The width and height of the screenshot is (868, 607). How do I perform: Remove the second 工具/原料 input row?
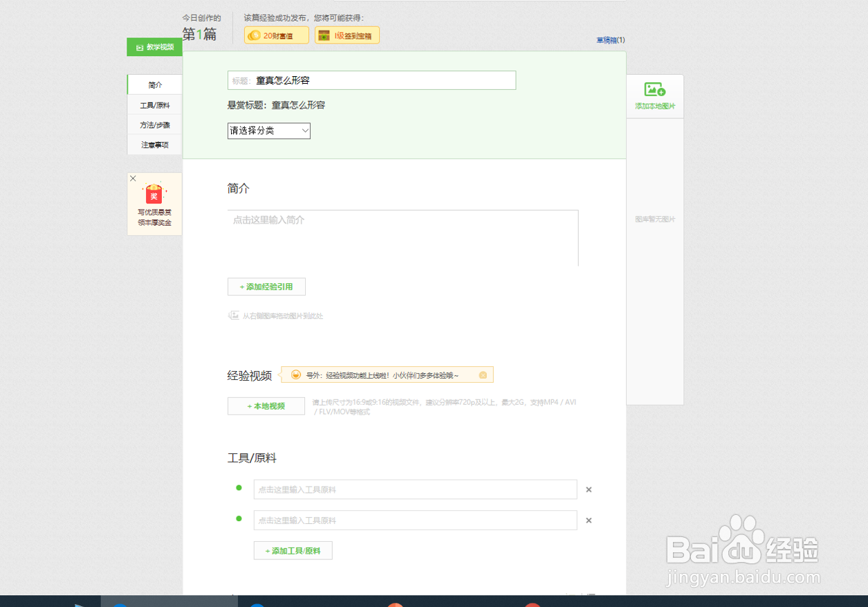point(589,520)
